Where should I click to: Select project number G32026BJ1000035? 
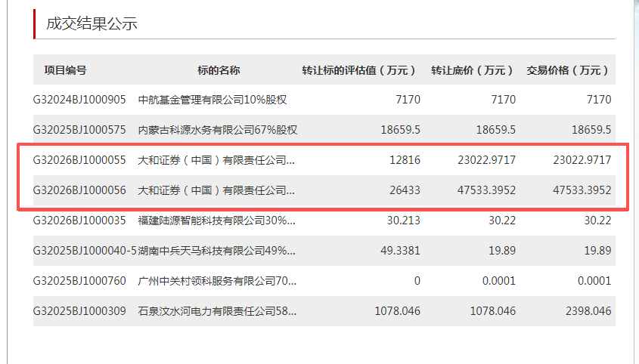pyautogui.click(x=79, y=221)
